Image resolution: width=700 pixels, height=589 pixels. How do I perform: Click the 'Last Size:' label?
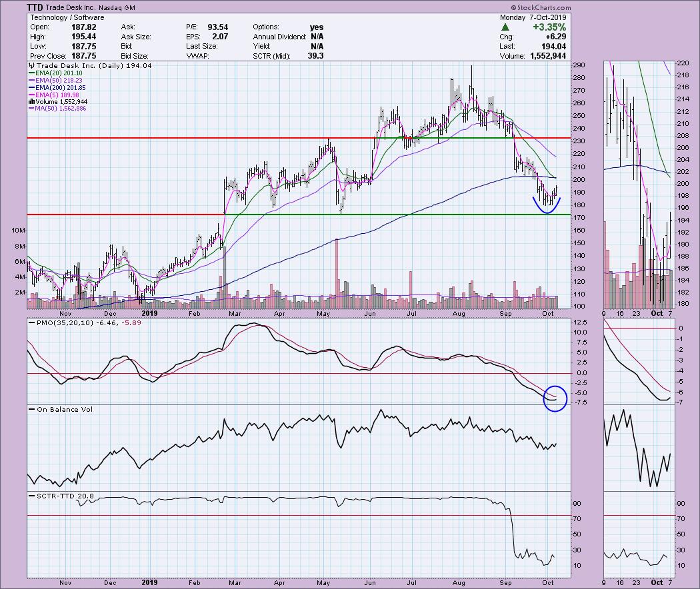tap(202, 47)
